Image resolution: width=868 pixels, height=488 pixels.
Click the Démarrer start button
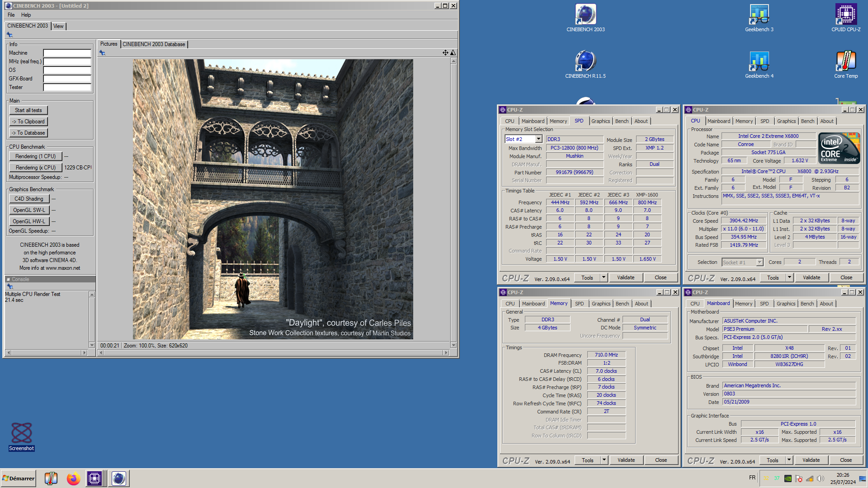click(19, 478)
